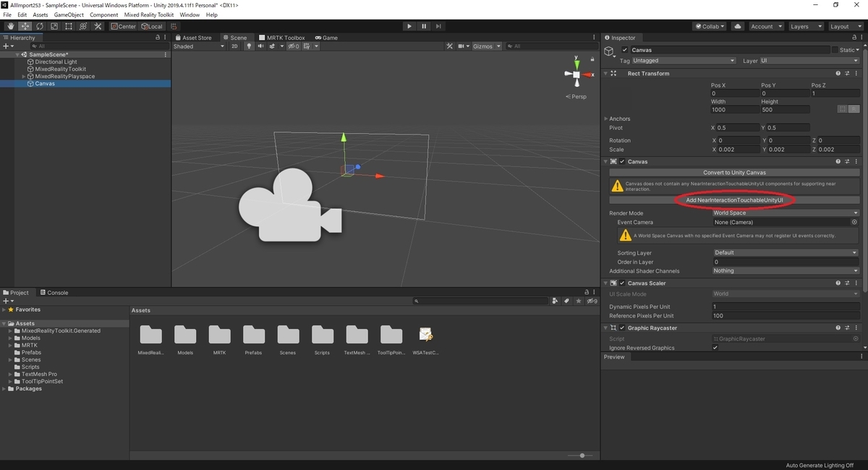
Task: Open custom editor tools
Action: (x=98, y=26)
